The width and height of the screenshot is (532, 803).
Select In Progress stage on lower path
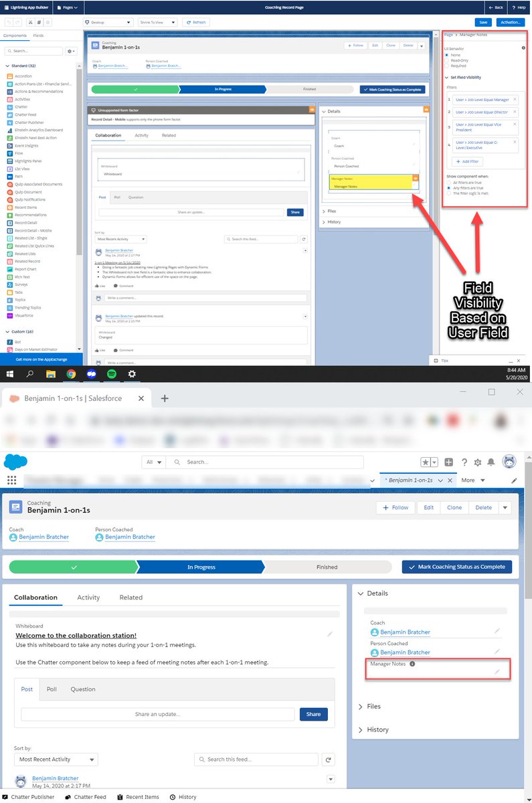(201, 567)
